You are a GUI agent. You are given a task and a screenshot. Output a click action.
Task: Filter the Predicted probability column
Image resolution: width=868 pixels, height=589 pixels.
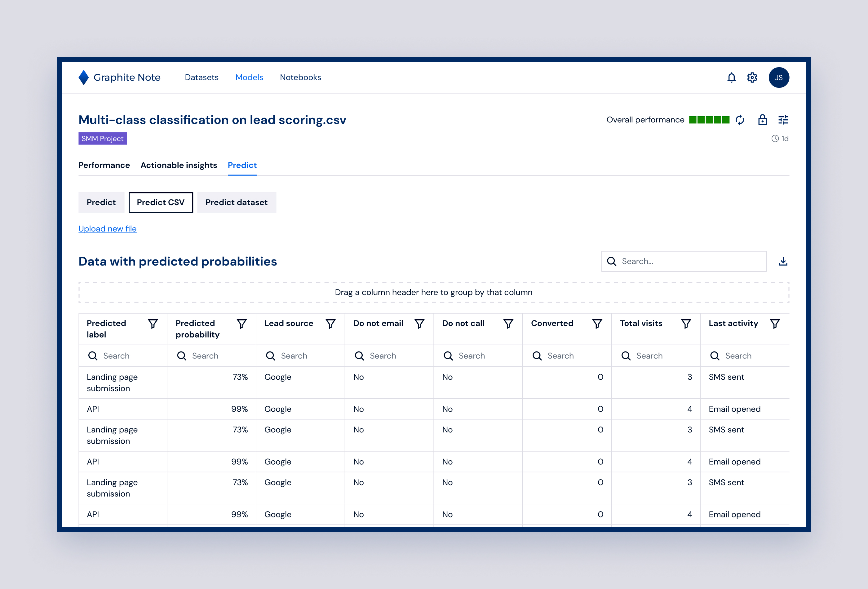242,324
